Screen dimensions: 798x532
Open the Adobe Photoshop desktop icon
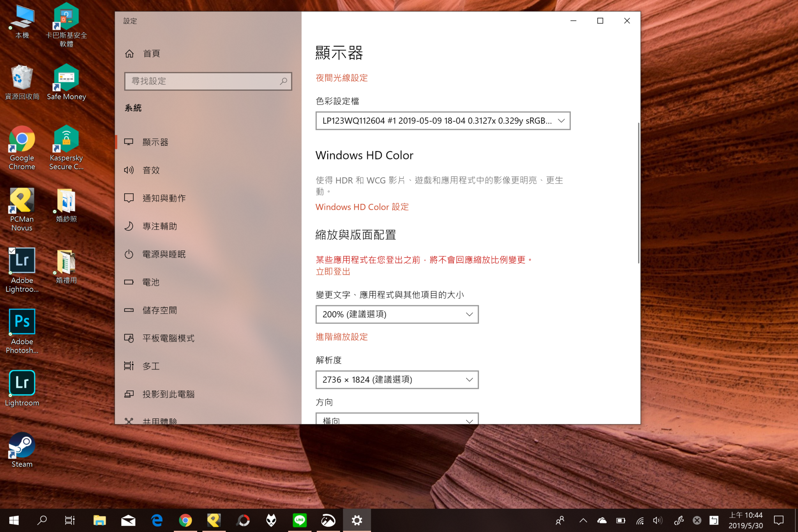click(x=22, y=332)
